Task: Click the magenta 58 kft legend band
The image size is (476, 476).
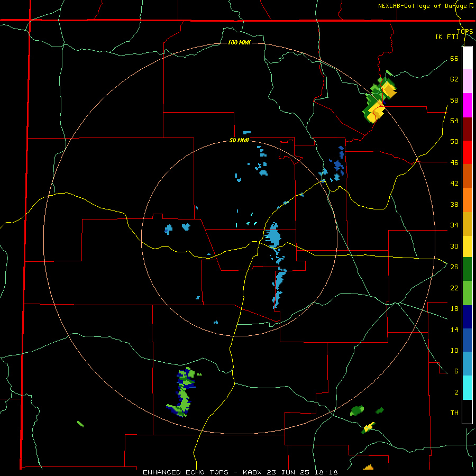Action: pos(467,105)
